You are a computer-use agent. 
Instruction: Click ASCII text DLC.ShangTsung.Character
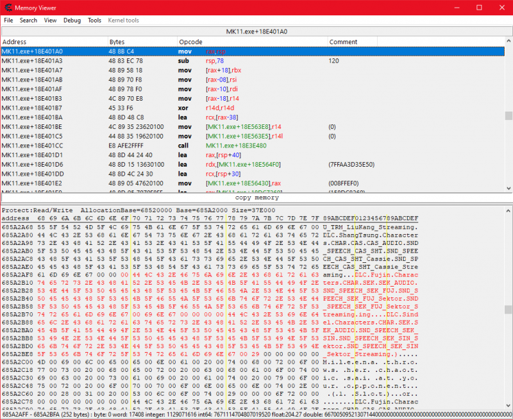pos(371,235)
